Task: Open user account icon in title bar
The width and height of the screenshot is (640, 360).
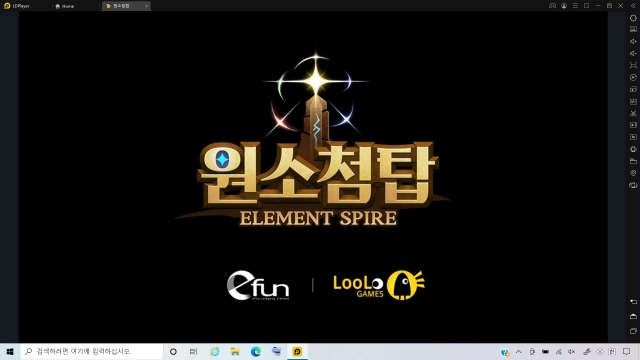Action: 564,6
